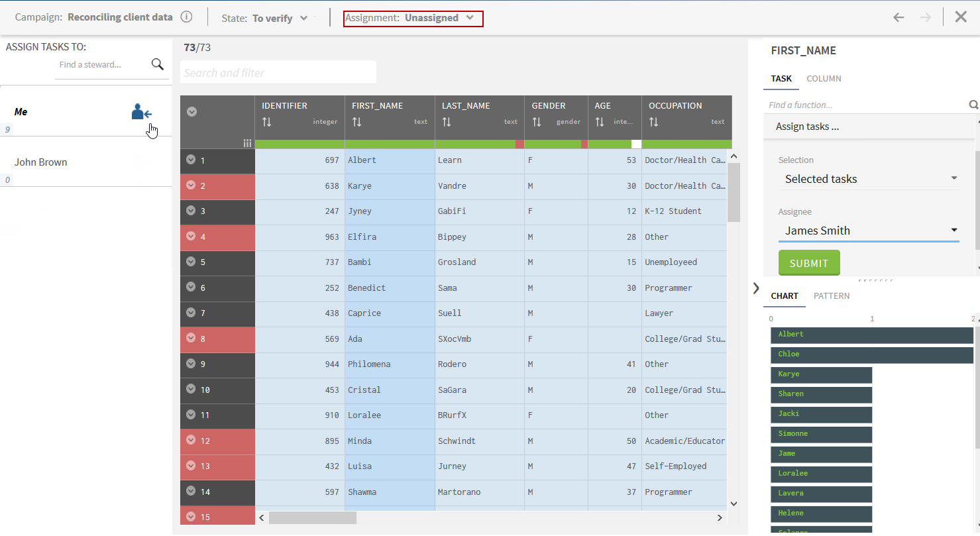Screen dimensions: 980x536
Task: Click the function search magnifier icon
Action: pos(973,105)
